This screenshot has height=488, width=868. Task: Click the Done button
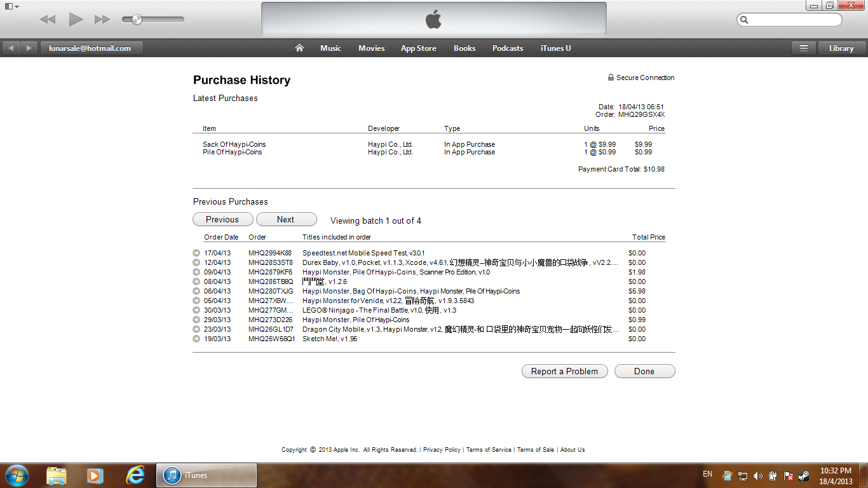click(x=644, y=371)
